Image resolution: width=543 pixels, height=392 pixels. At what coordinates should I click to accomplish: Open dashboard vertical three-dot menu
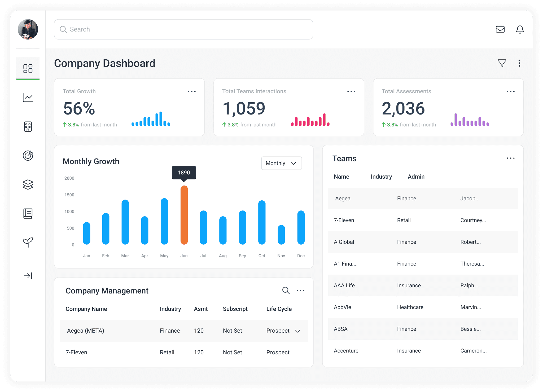(519, 63)
